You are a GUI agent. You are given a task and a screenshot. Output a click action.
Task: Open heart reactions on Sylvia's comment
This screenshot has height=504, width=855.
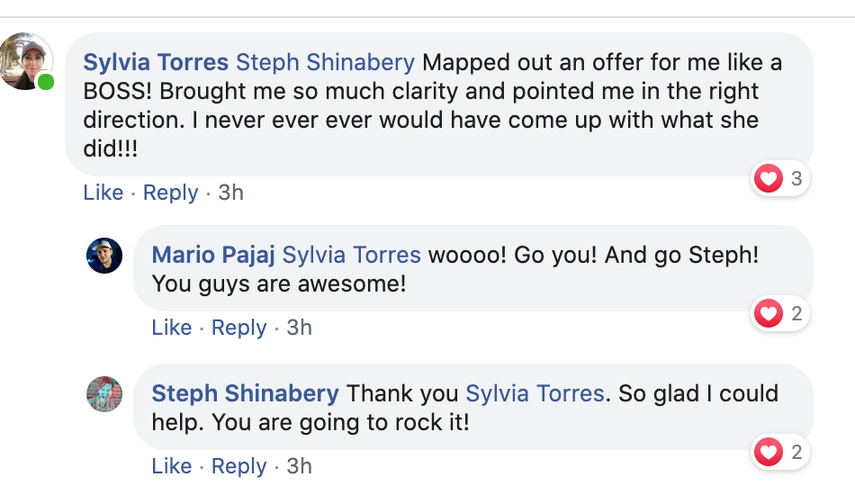(x=779, y=179)
